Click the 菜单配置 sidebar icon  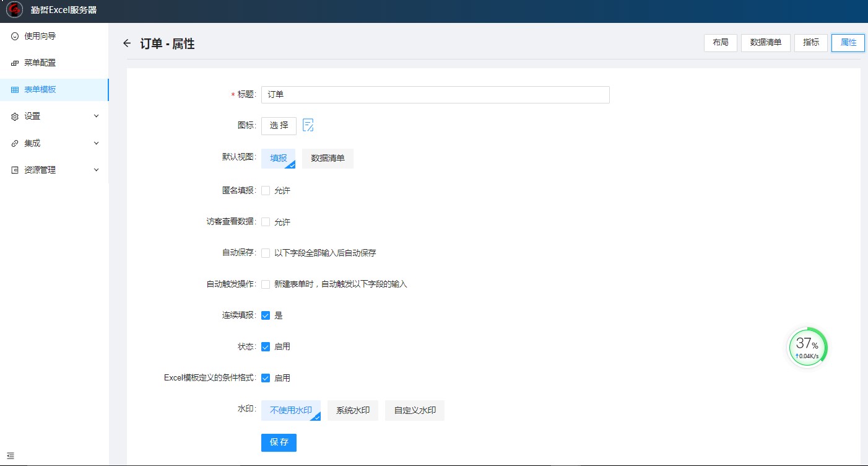point(15,63)
